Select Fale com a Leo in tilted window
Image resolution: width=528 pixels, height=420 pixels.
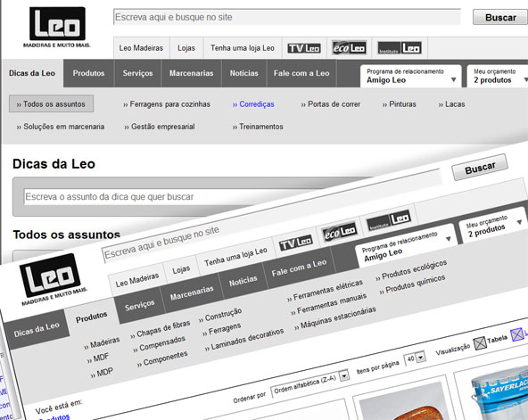[299, 268]
